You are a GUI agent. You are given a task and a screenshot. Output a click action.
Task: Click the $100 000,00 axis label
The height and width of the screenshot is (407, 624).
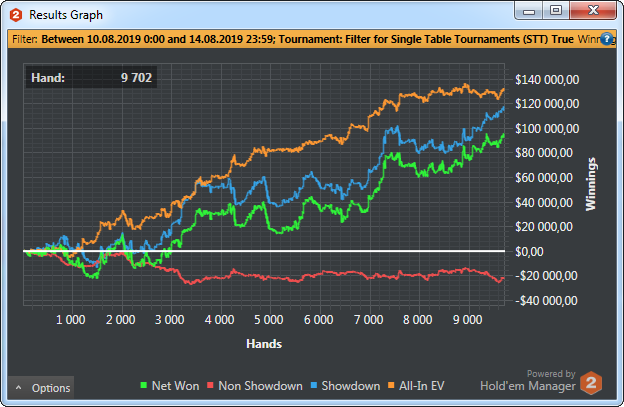point(547,129)
